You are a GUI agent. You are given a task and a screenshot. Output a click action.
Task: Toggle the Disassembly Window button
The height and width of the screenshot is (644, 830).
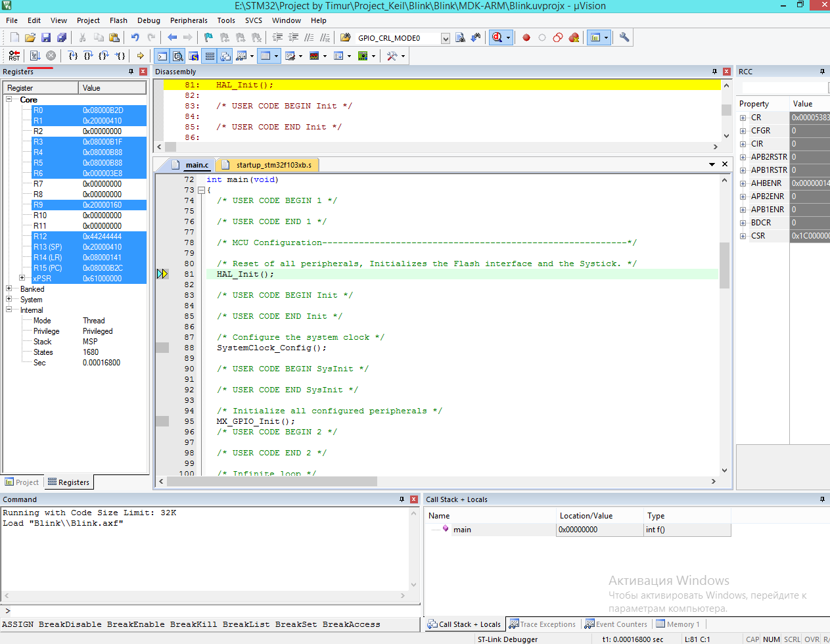pos(177,56)
